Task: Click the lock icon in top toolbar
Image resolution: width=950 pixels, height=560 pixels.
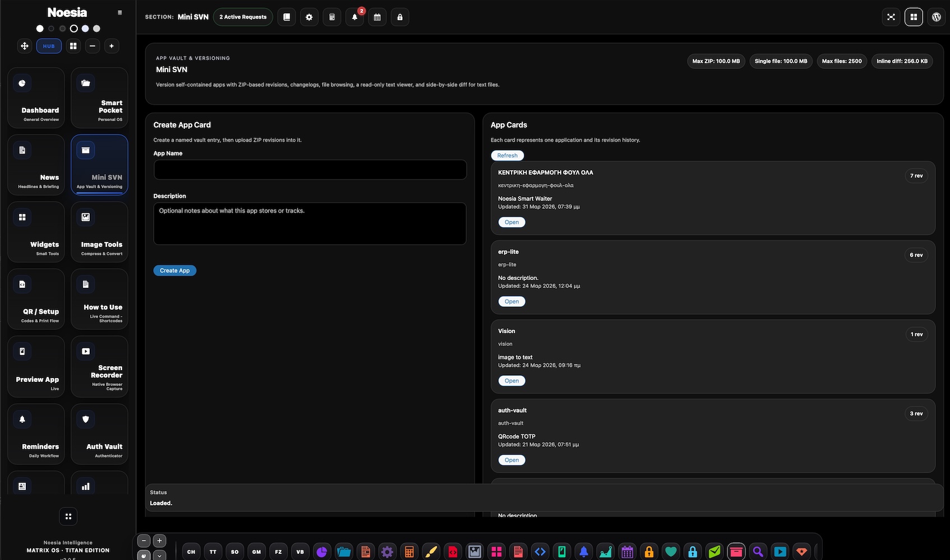Action: 400,17
